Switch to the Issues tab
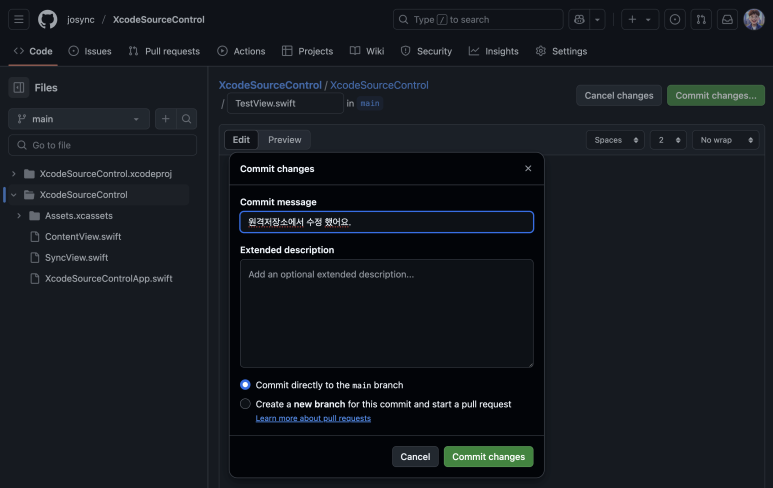The image size is (773, 488). [x=90, y=51]
